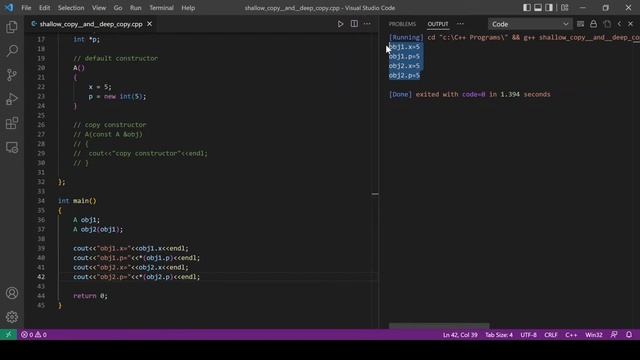Open the Terminal menu
This screenshot has height=360, width=640.
[161, 8]
